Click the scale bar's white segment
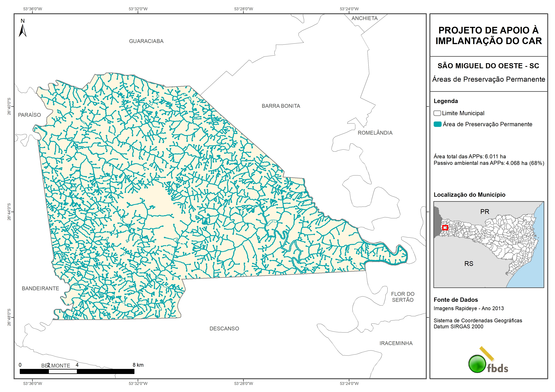 pyautogui.click(x=63, y=371)
